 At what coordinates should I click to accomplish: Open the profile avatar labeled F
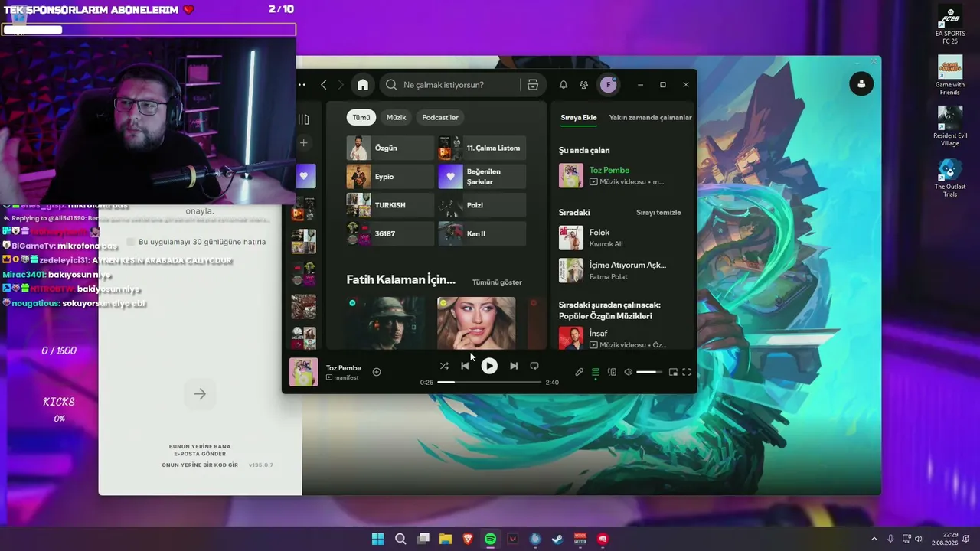point(609,85)
